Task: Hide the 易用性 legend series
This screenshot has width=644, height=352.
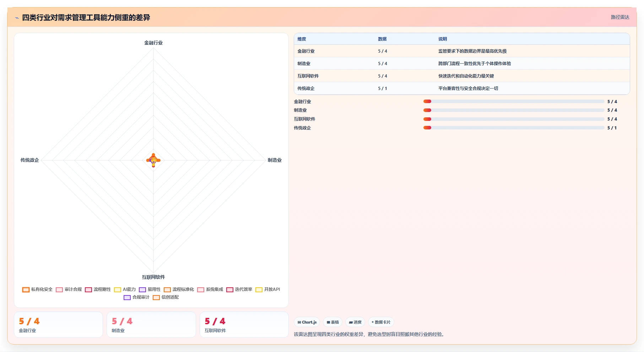Action: pos(150,289)
